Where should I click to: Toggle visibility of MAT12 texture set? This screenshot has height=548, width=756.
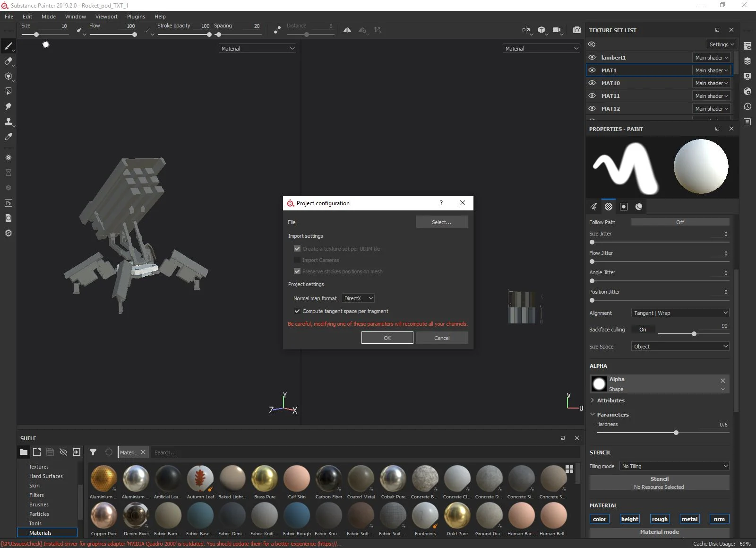592,108
